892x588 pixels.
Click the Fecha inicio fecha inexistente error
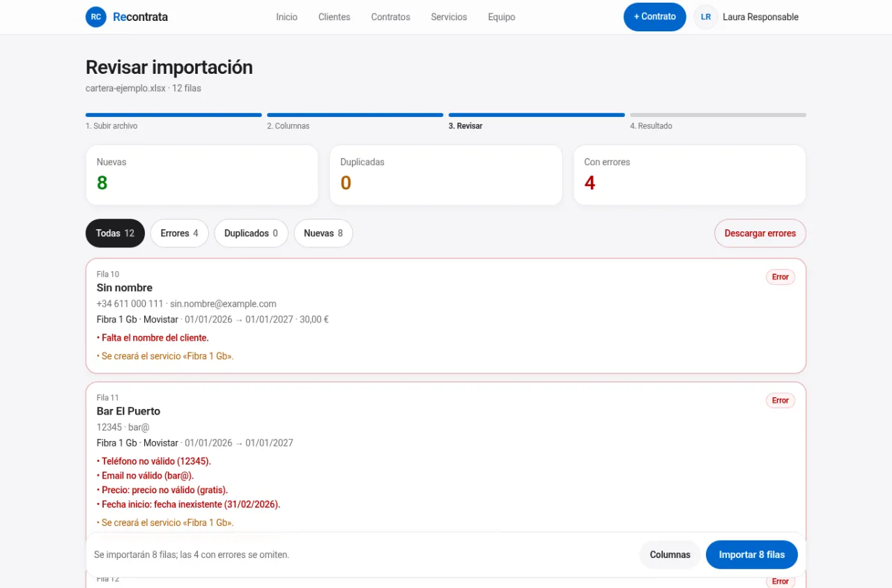(x=189, y=504)
